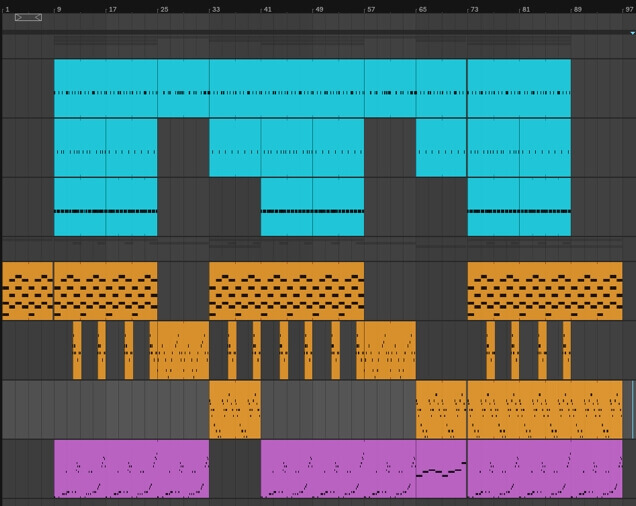Viewport: 636px width, 506px height.
Task: Select third orange track clip spanning bars 73–97
Action: coord(545,409)
